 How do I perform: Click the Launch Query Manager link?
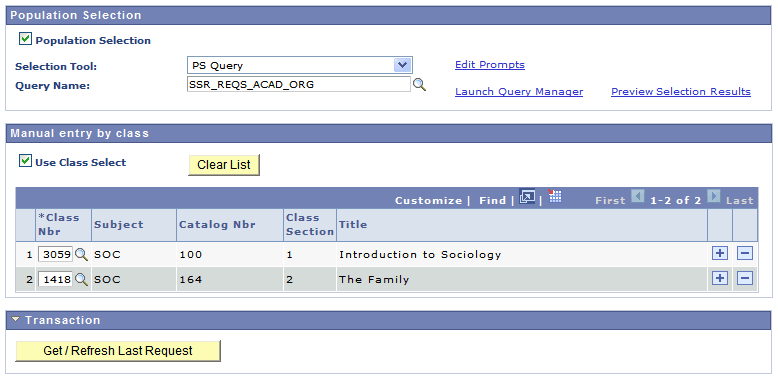519,91
